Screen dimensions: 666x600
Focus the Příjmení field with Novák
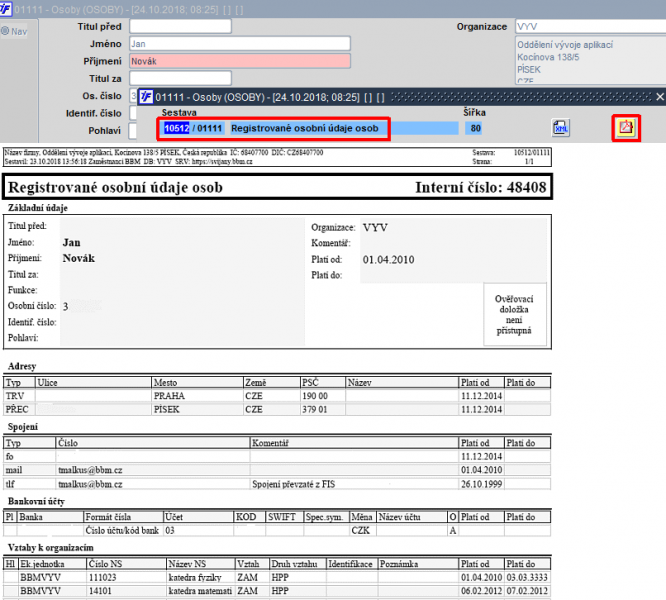point(240,61)
